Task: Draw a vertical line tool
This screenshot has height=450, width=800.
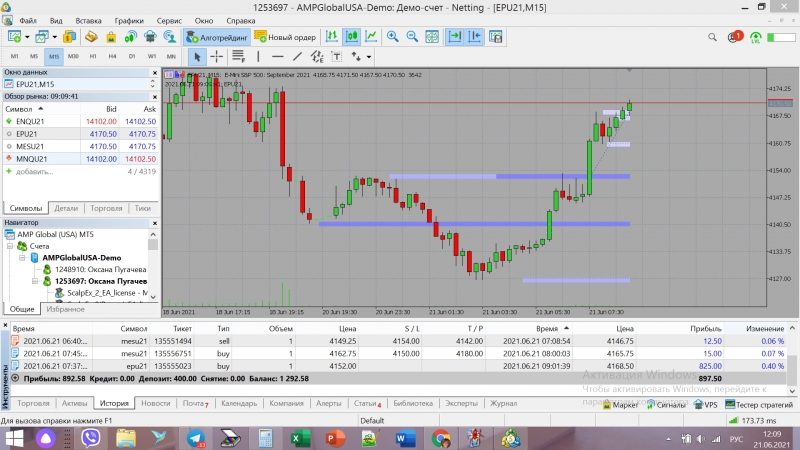Action: coord(258,57)
